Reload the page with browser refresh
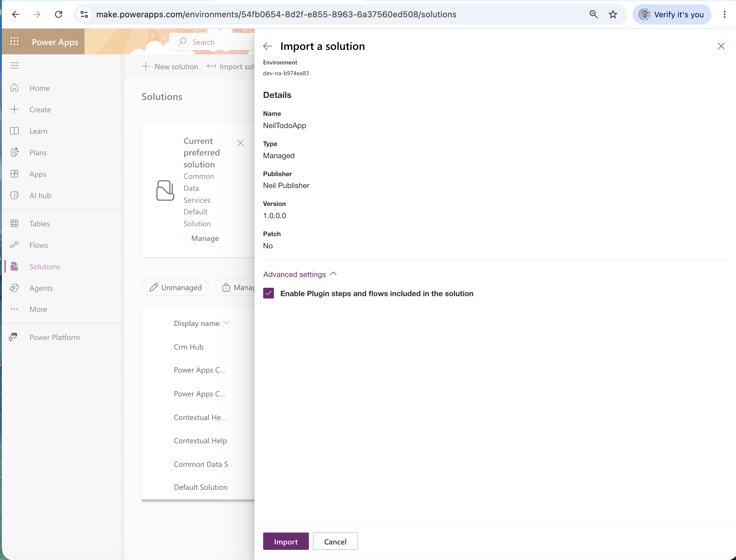This screenshot has width=736, height=560. coord(59,14)
